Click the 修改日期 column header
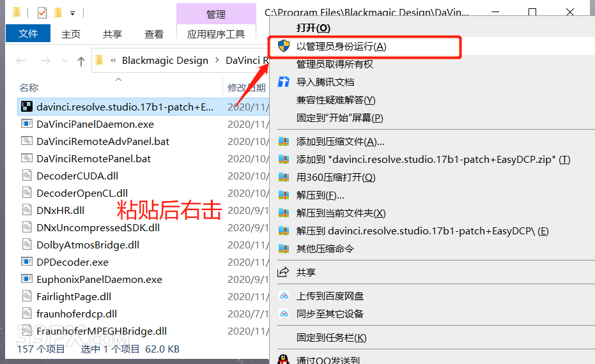Image resolution: width=595 pixels, height=364 pixels. coord(246,87)
